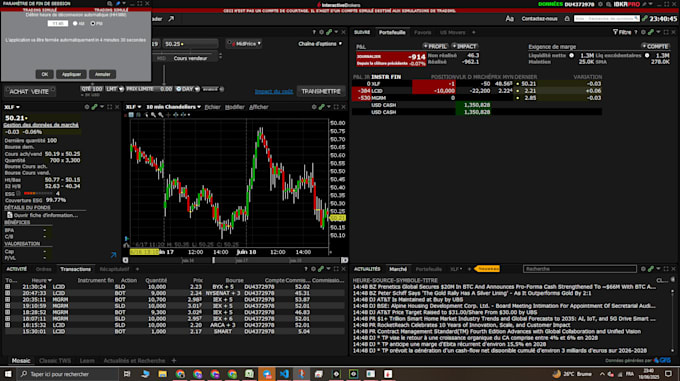Open Visual Studio Code from taskbar

(284, 374)
